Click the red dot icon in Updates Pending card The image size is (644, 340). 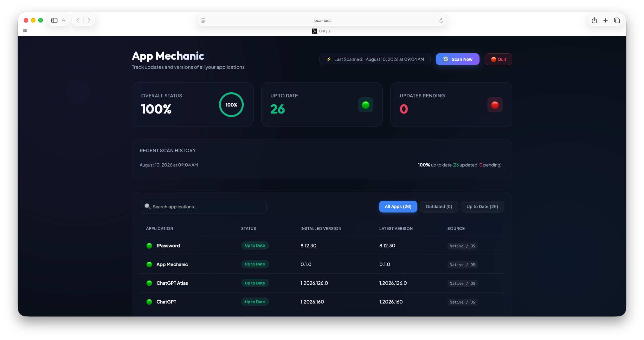(x=495, y=105)
